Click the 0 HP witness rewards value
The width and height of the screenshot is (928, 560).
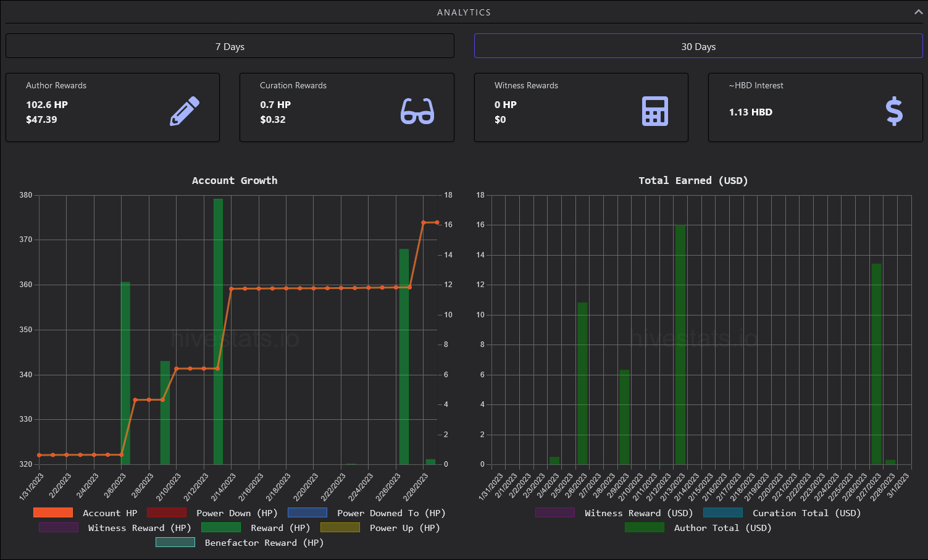(x=506, y=104)
